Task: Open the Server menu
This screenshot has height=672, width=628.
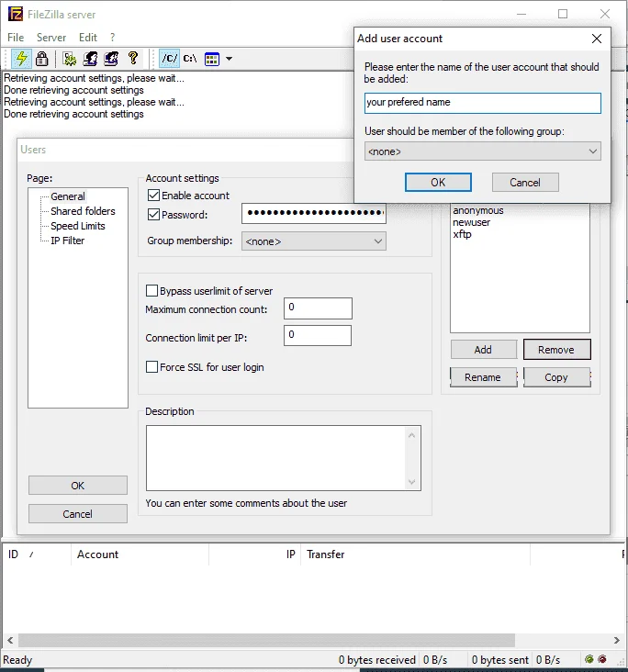Action: pos(51,38)
